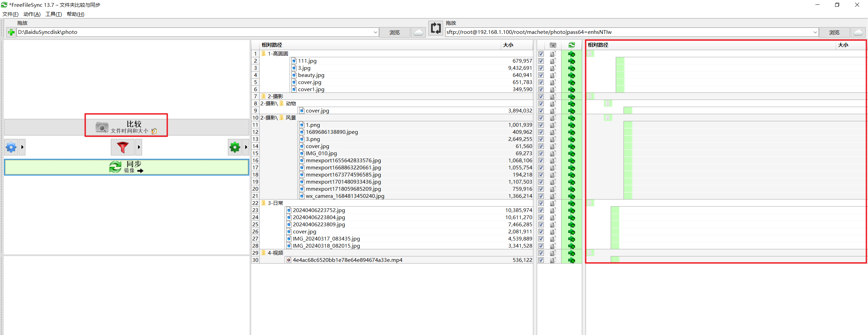868x335 pixels.
Task: Click the sync action icon for 1.png row
Action: tap(572, 125)
